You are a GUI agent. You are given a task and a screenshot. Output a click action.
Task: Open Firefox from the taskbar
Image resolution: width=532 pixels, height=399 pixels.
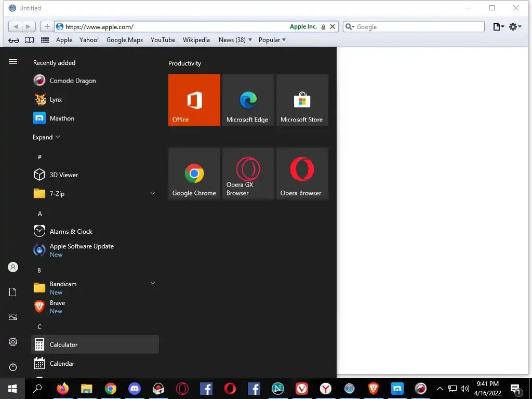63,389
